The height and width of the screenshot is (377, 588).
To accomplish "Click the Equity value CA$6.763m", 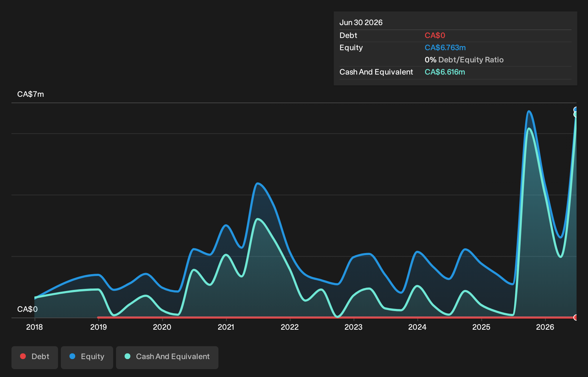I will 445,48.
